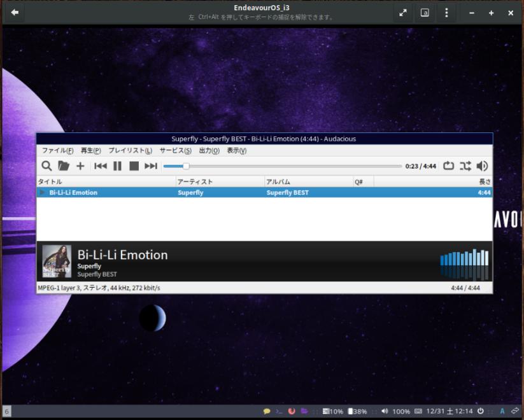Click the VM viewer back arrow button
The height and width of the screenshot is (420, 524).
15,12
